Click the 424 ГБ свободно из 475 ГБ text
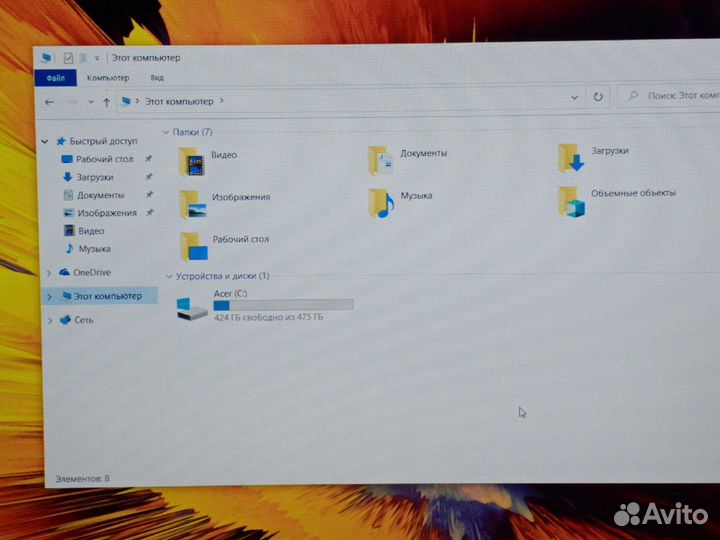 (x=269, y=317)
